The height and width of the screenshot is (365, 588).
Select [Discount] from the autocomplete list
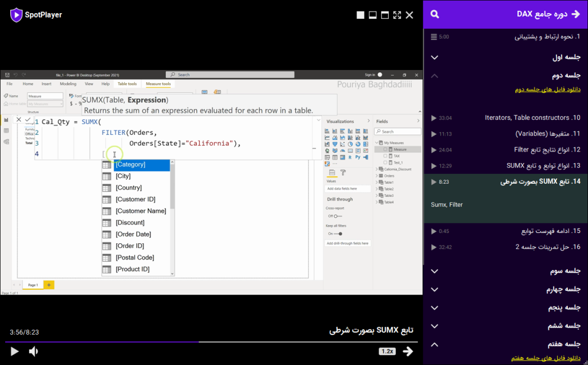[x=136, y=223]
